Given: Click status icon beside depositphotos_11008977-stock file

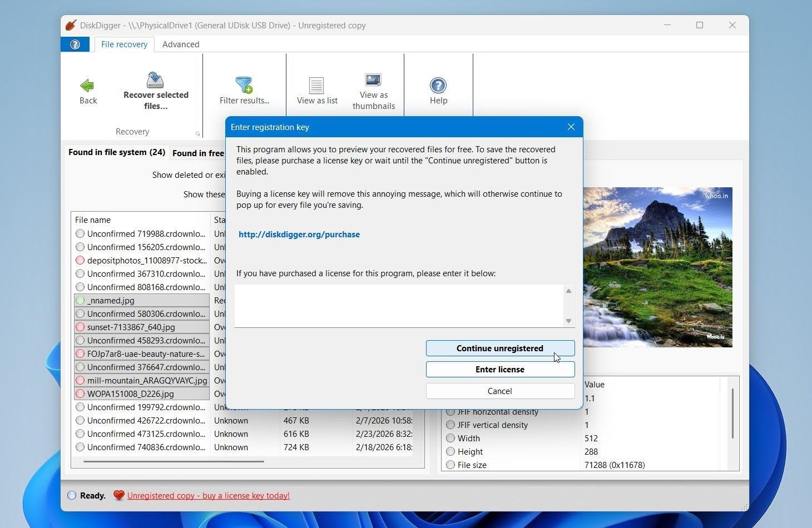Looking at the screenshot, I should coord(80,260).
